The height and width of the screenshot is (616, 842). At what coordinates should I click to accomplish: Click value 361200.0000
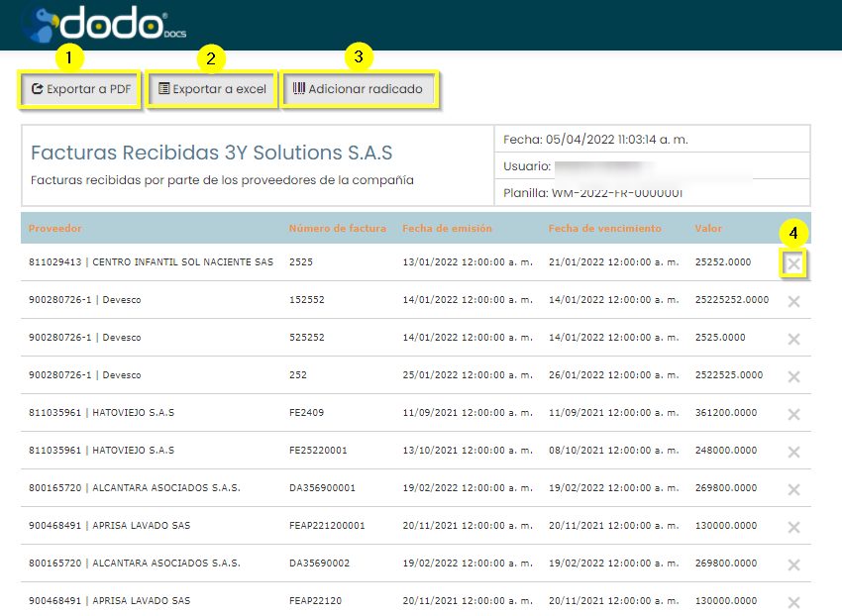tap(726, 412)
